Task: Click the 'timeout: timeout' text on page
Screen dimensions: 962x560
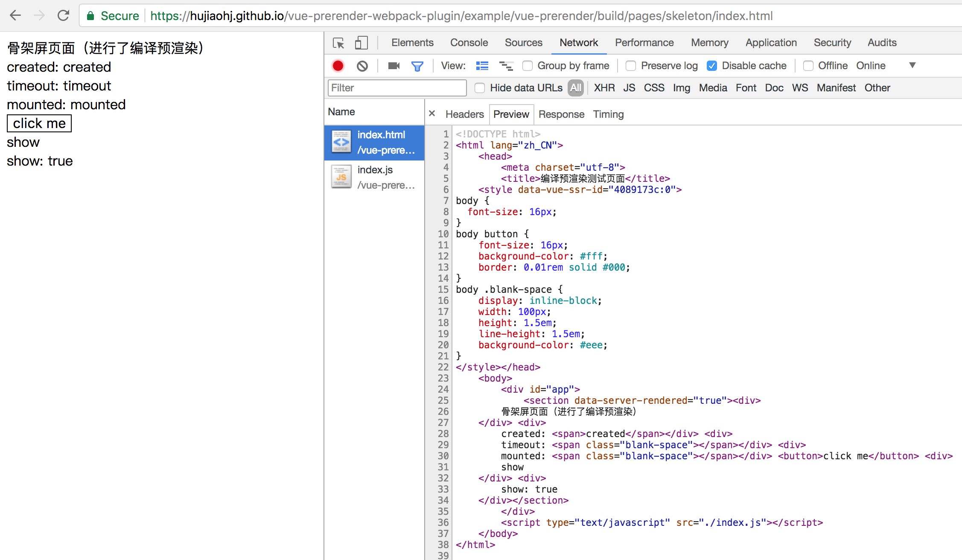Action: click(59, 86)
